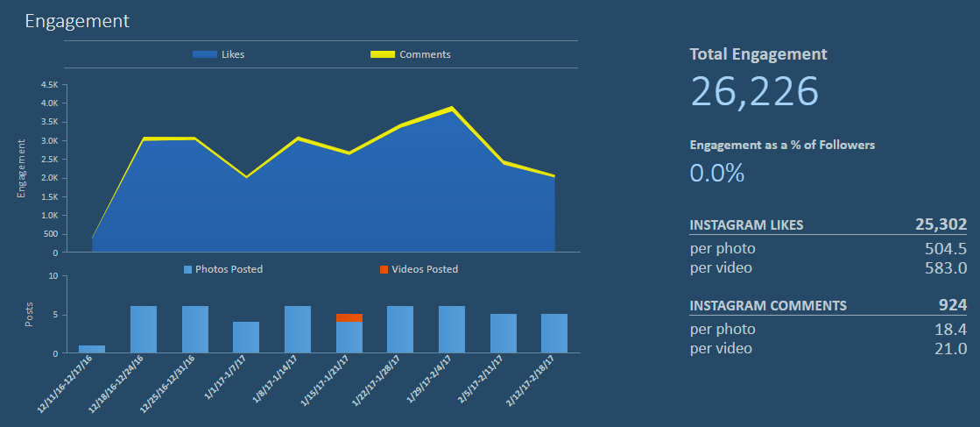The width and height of the screenshot is (980, 427).
Task: Click the Comments legend text label
Action: pyautogui.click(x=425, y=54)
